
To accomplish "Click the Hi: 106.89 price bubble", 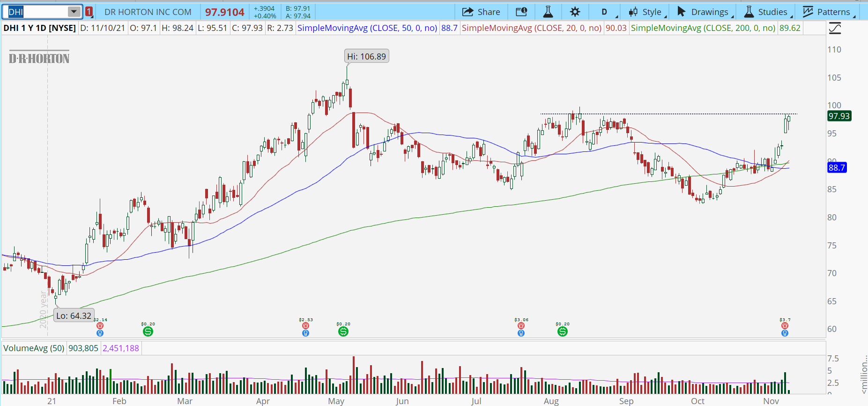I will point(367,56).
